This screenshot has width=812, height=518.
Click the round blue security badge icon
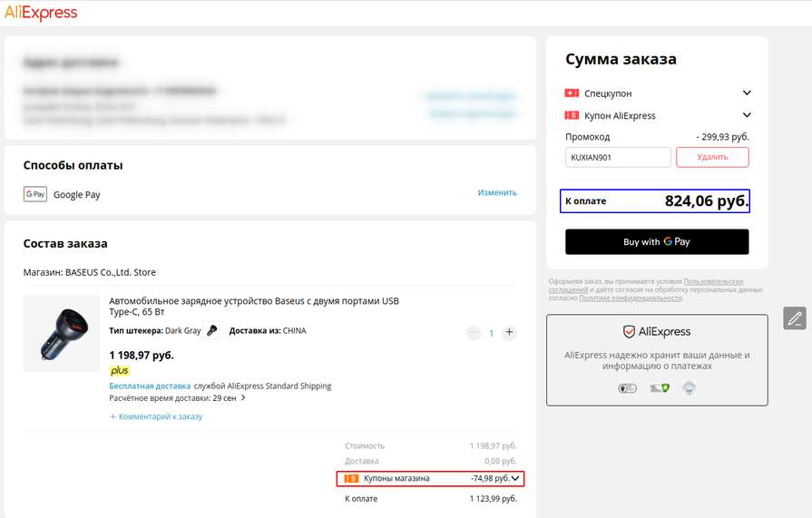coord(689,388)
